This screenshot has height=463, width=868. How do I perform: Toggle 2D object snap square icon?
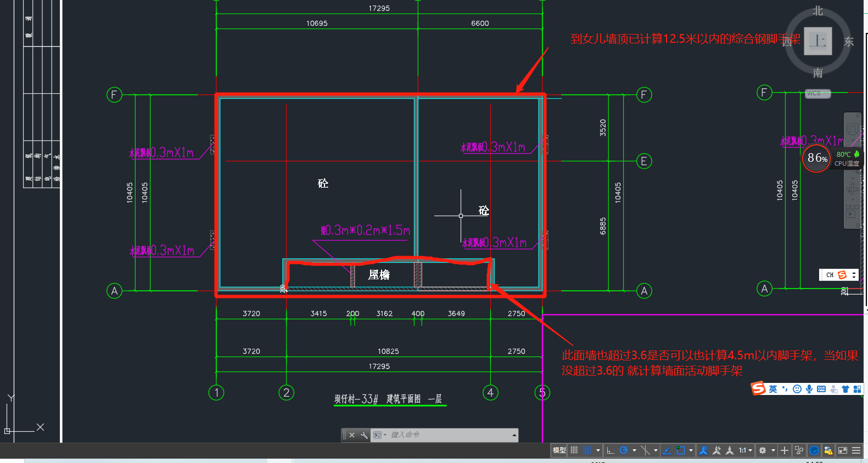681,450
